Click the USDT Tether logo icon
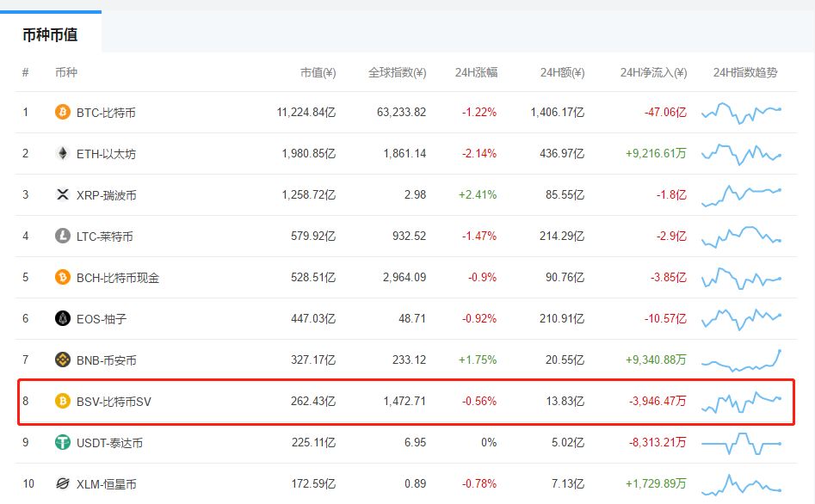The width and height of the screenshot is (815, 504). [x=62, y=442]
